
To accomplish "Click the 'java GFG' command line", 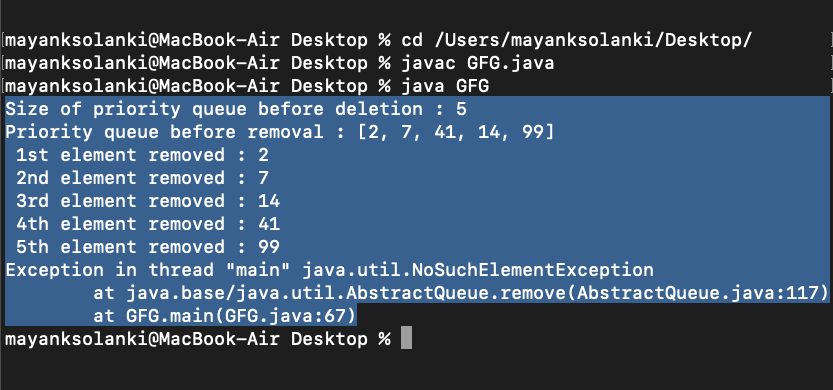I will [x=445, y=86].
